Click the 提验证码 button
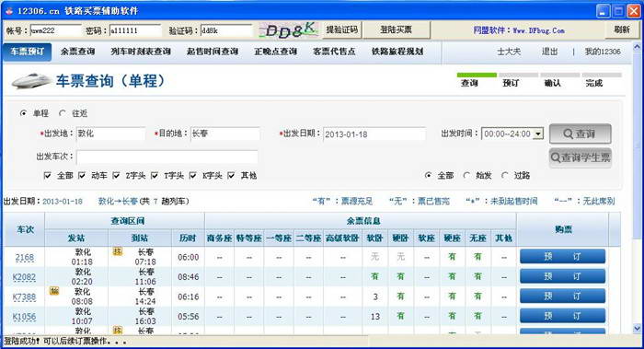The height and width of the screenshot is (349, 644). tap(341, 29)
